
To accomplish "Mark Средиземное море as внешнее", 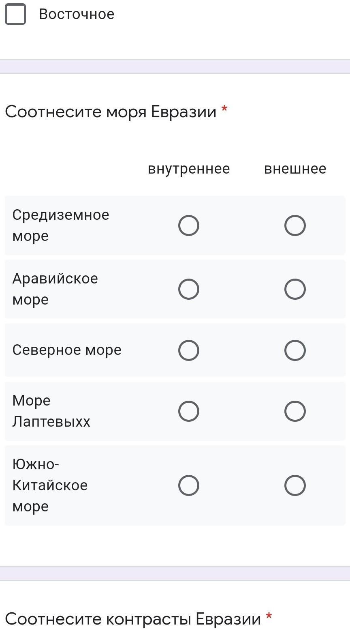I will point(295,225).
